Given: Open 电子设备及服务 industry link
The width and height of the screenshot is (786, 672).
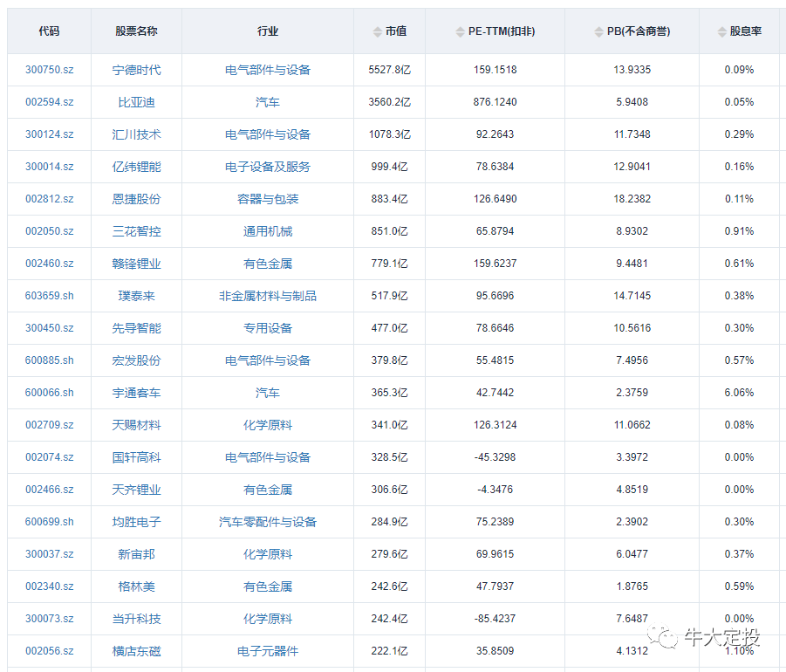Looking at the screenshot, I should [x=268, y=167].
